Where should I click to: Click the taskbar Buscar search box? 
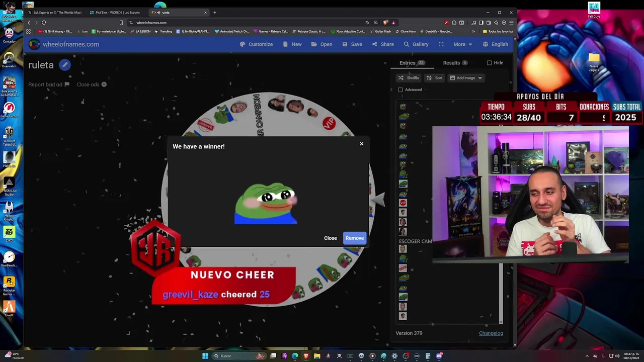coord(239,356)
